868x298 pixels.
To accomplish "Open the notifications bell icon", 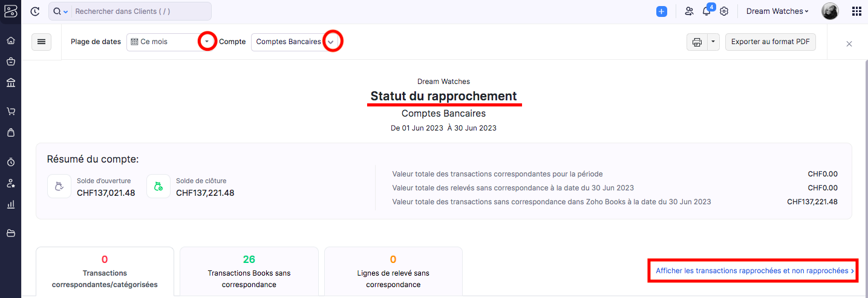I will coord(706,11).
